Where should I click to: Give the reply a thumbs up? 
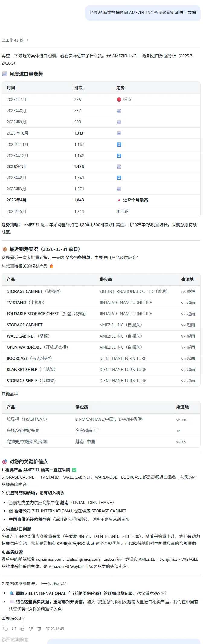[x=22, y=629]
